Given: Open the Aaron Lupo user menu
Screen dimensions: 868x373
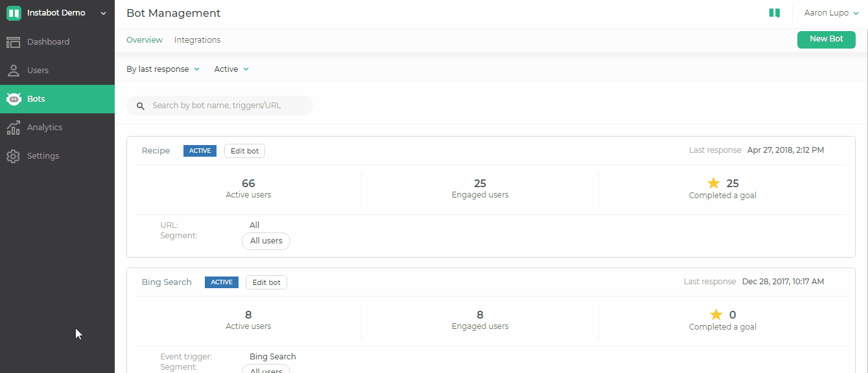Looking at the screenshot, I should pyautogui.click(x=832, y=13).
